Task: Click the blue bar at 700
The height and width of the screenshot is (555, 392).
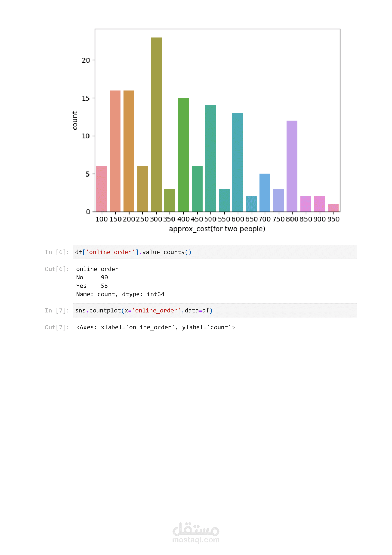Action: (x=265, y=192)
